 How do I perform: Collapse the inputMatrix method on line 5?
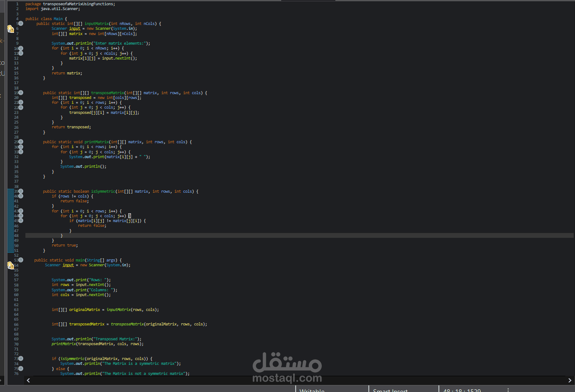click(x=21, y=24)
